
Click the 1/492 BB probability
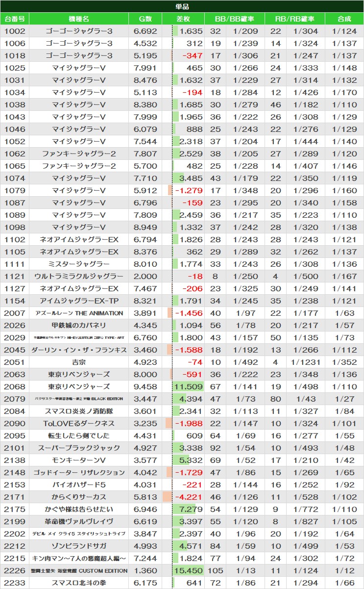pyautogui.click(x=245, y=362)
